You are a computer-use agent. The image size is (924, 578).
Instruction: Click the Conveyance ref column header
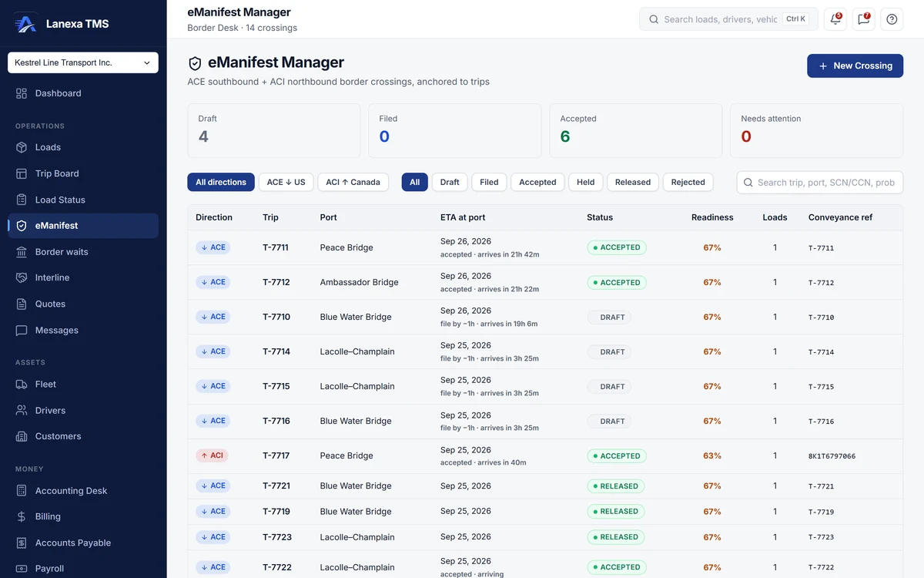point(841,217)
